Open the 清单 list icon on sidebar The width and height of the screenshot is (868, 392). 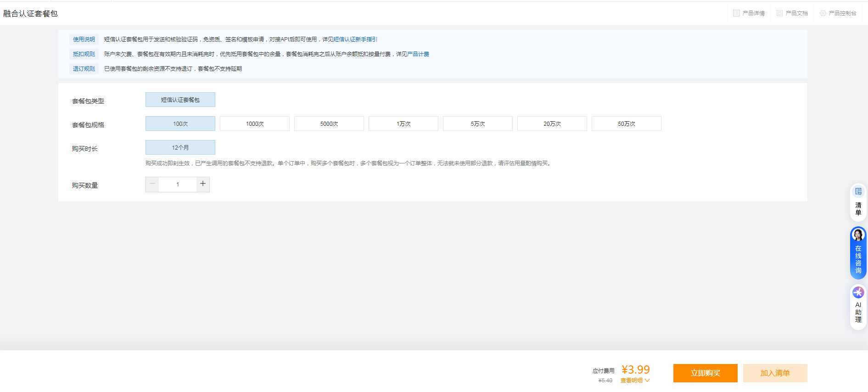[x=858, y=192]
